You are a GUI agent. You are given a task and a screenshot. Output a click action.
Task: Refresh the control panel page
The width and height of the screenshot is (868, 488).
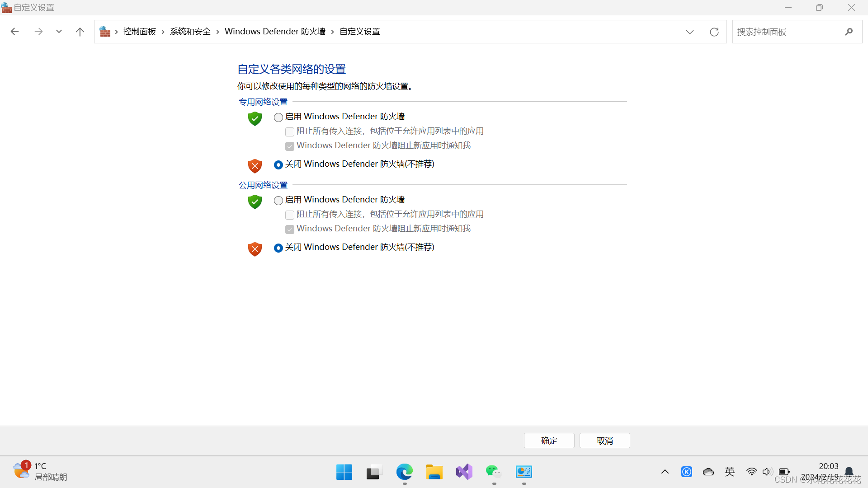(x=714, y=32)
